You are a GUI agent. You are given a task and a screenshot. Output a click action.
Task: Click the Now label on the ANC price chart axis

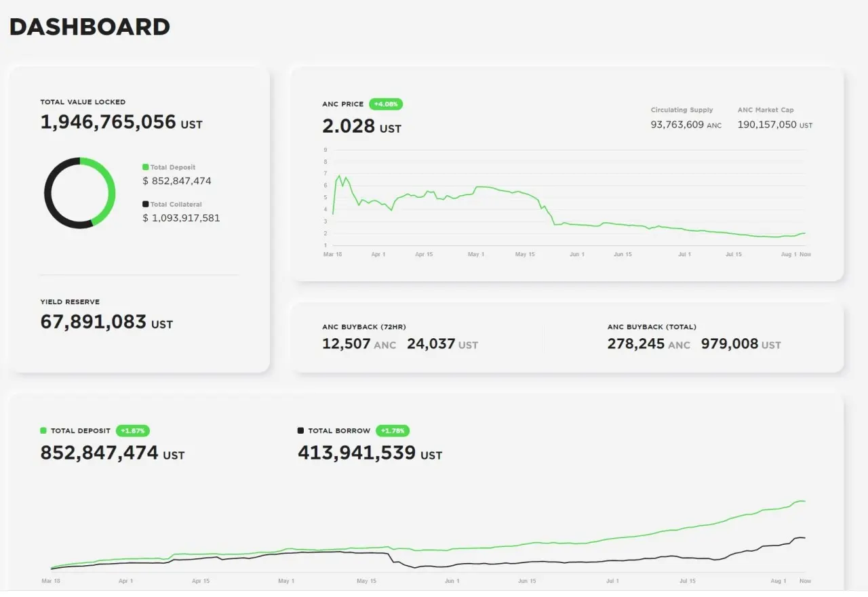[805, 255]
